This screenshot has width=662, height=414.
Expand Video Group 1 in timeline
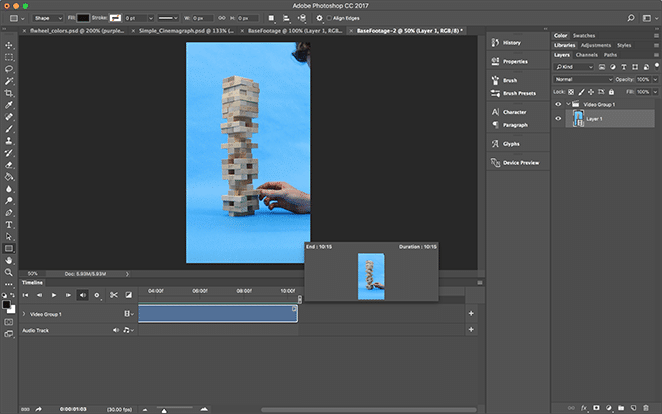(23, 314)
